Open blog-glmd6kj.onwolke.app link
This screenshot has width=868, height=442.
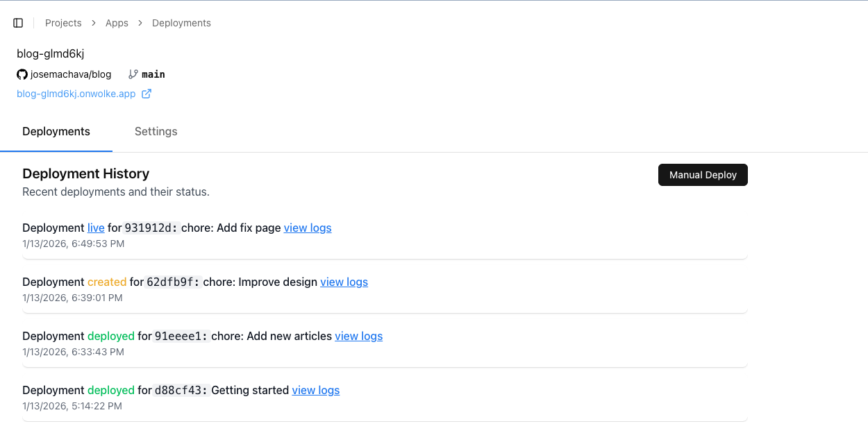[76, 94]
